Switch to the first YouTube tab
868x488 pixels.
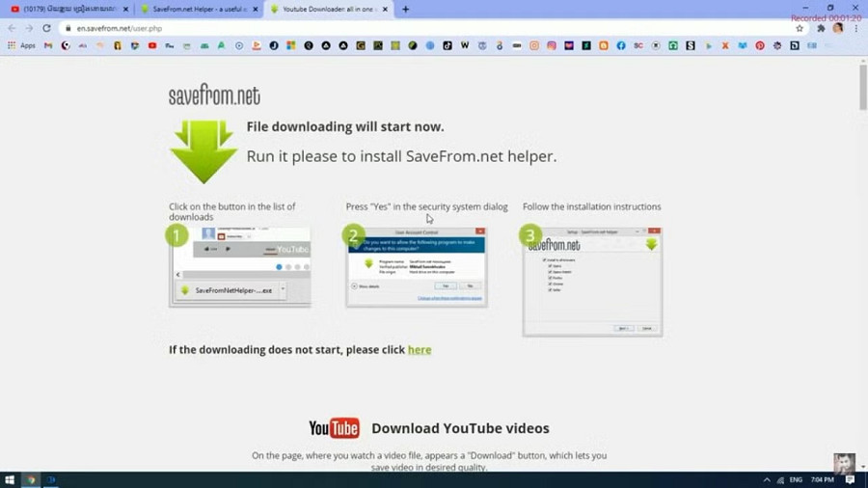click(x=64, y=10)
